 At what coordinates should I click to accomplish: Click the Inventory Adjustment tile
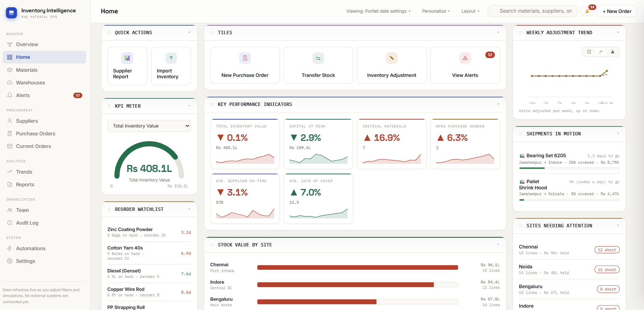[x=392, y=65]
